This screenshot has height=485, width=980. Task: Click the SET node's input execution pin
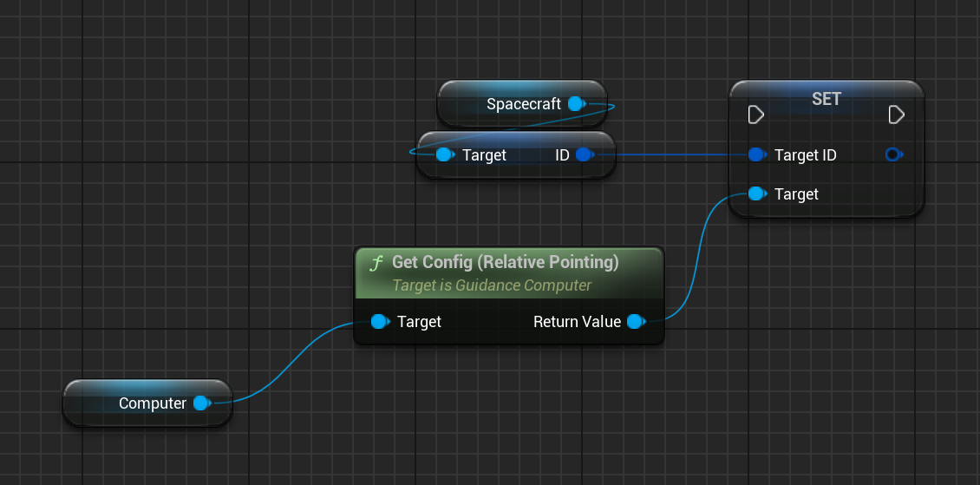(x=755, y=115)
